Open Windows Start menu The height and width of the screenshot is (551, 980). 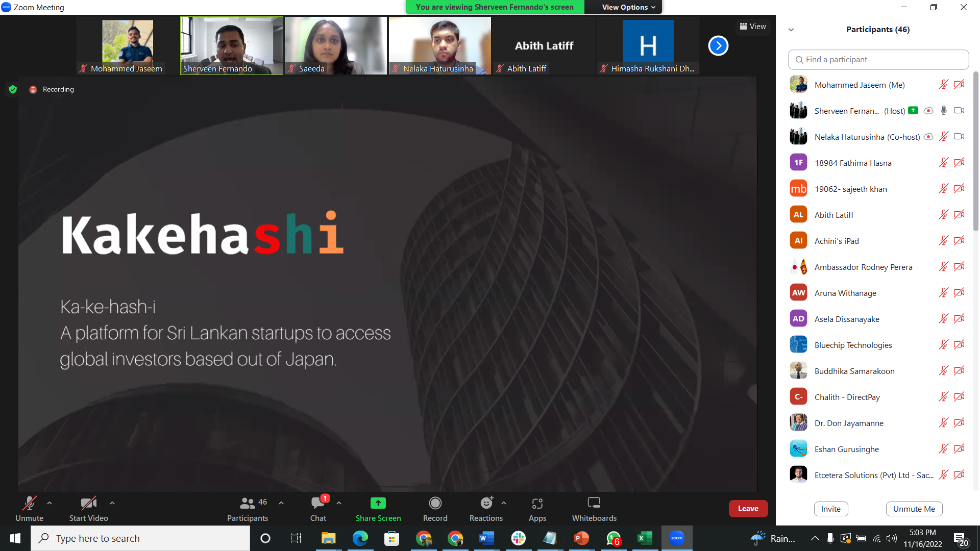point(15,538)
